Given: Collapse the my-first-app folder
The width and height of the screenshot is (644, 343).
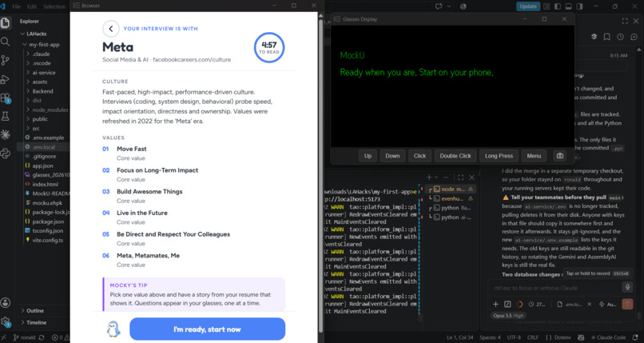Looking at the screenshot, I should point(40,44).
